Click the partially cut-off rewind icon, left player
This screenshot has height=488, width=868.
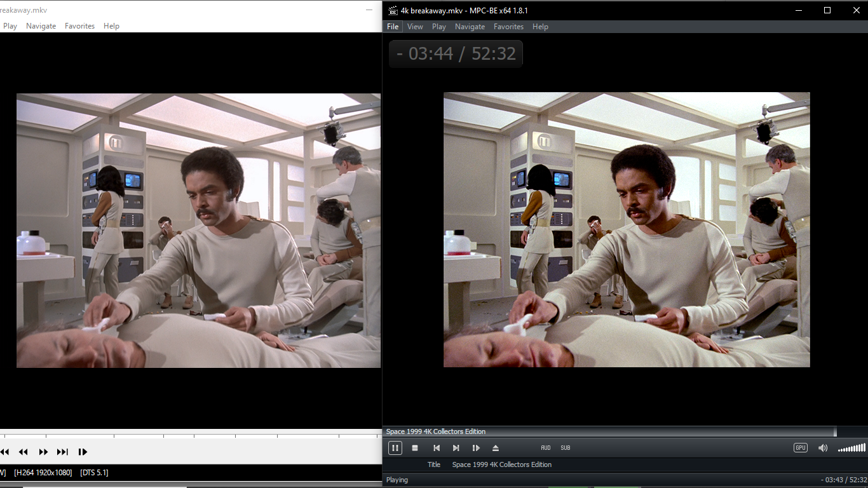tap(4, 452)
